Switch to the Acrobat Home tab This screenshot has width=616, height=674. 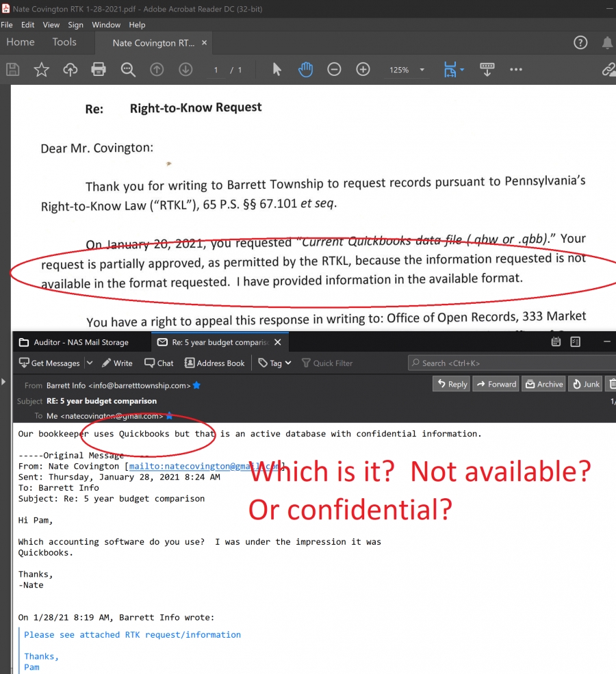(21, 42)
